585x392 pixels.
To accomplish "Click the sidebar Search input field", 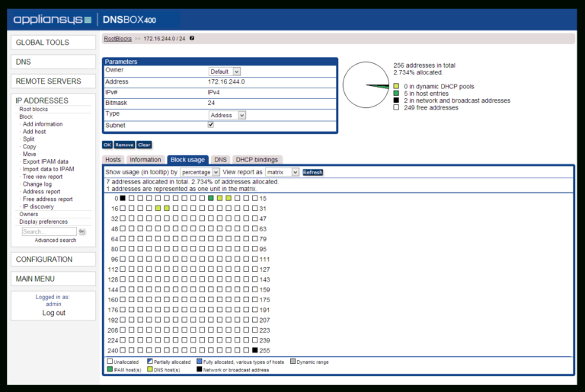I will (x=48, y=231).
